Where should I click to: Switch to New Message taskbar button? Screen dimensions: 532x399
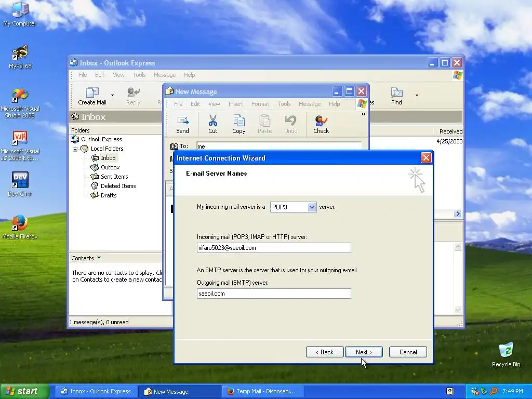click(x=180, y=392)
